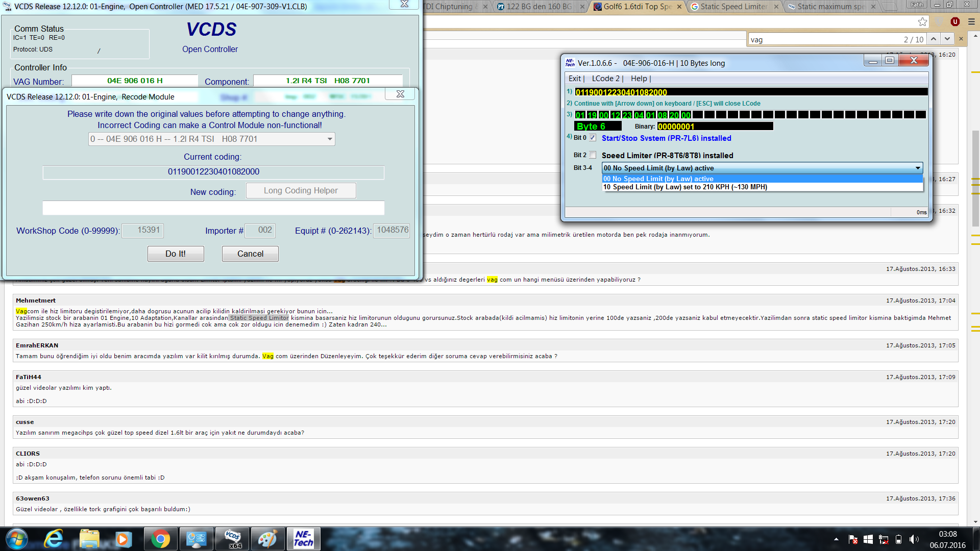Open the LCode 2 menu
Screen dimensions: 980x551
coord(605,79)
